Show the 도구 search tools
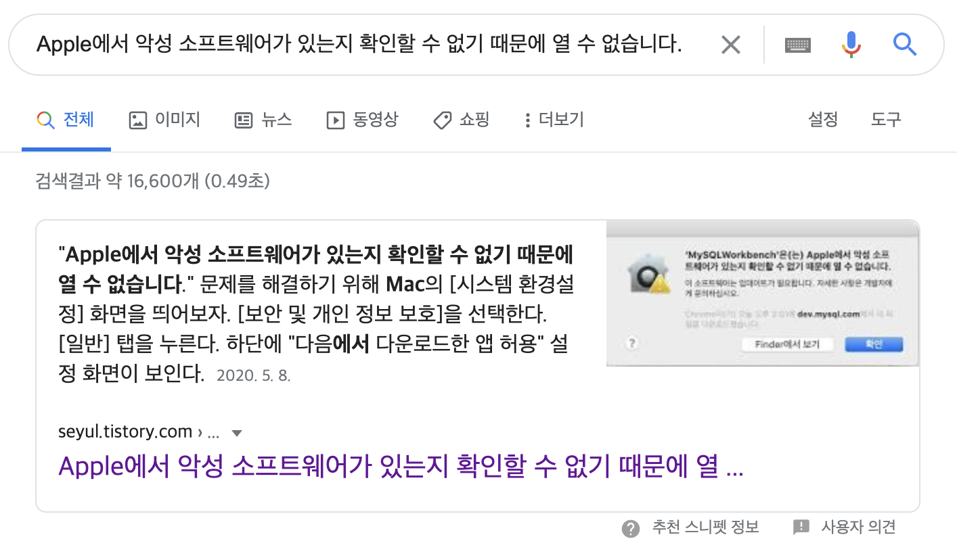Viewport: 957px width, 560px height. [x=886, y=120]
